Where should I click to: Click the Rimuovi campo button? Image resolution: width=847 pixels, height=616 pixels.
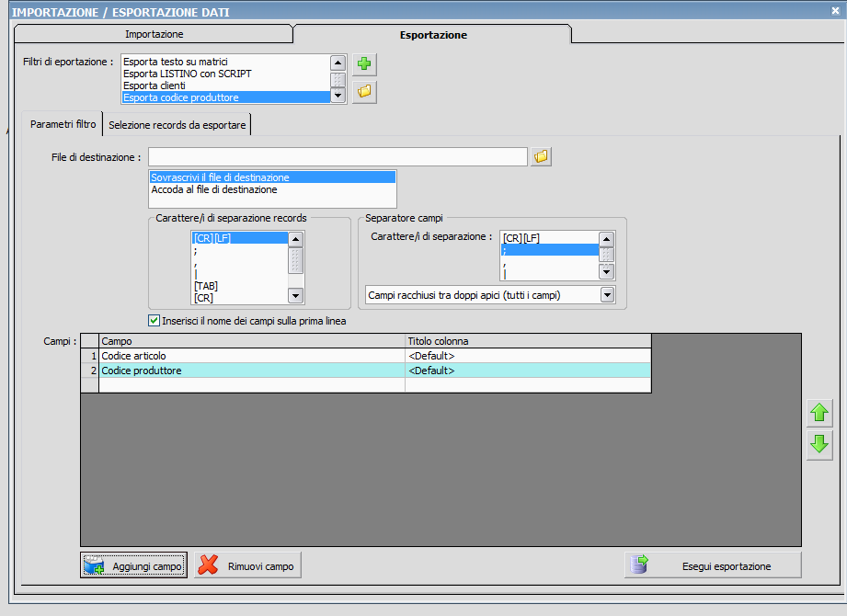pos(248,565)
